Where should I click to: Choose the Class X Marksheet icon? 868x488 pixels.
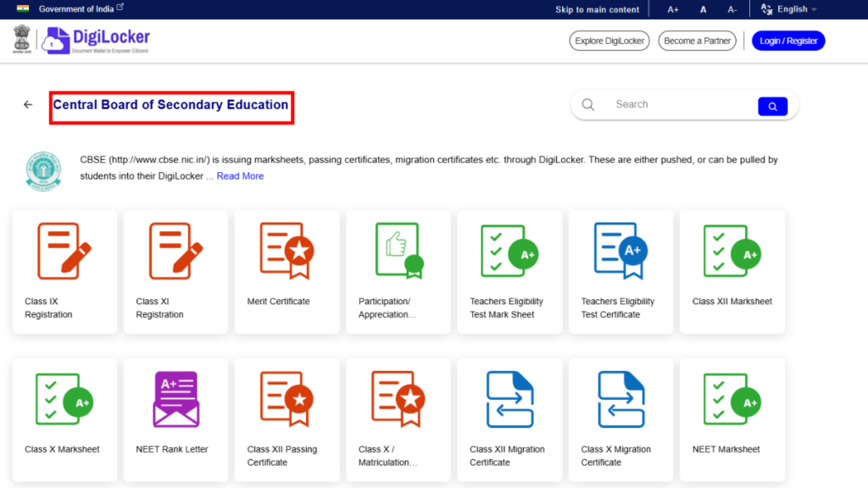(x=64, y=399)
